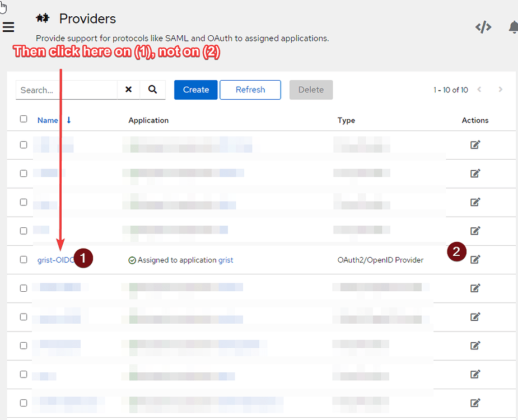The width and height of the screenshot is (518, 420).
Task: Run the search with the magnifier icon
Action: (x=151, y=90)
